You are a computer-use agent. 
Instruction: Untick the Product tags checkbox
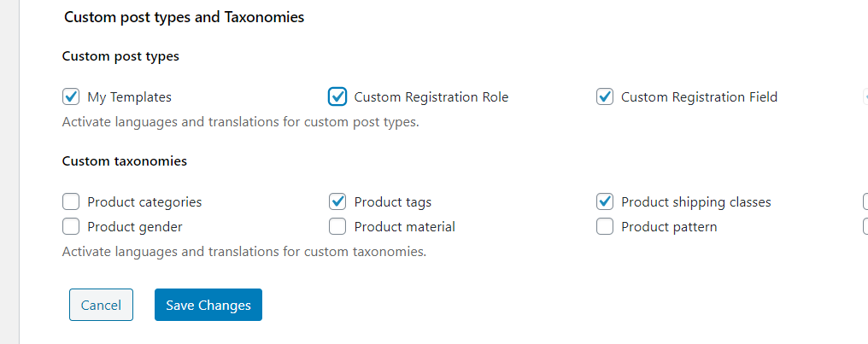[x=337, y=201]
